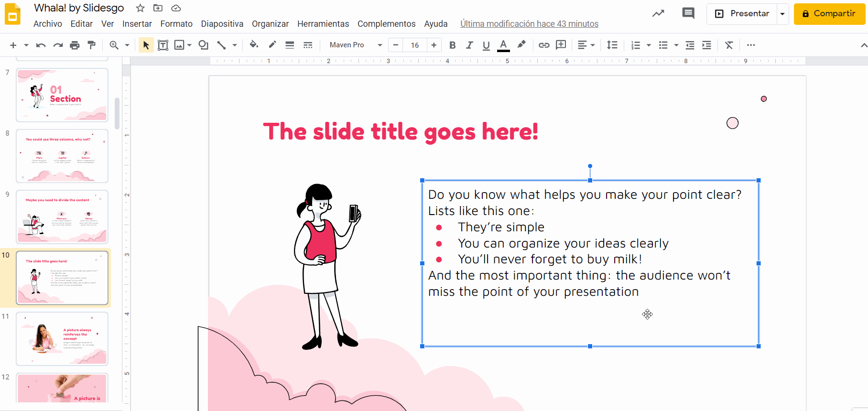Viewport: 868px width, 411px height.
Task: Click the Google Slides home logo
Action: pyautogui.click(x=12, y=14)
